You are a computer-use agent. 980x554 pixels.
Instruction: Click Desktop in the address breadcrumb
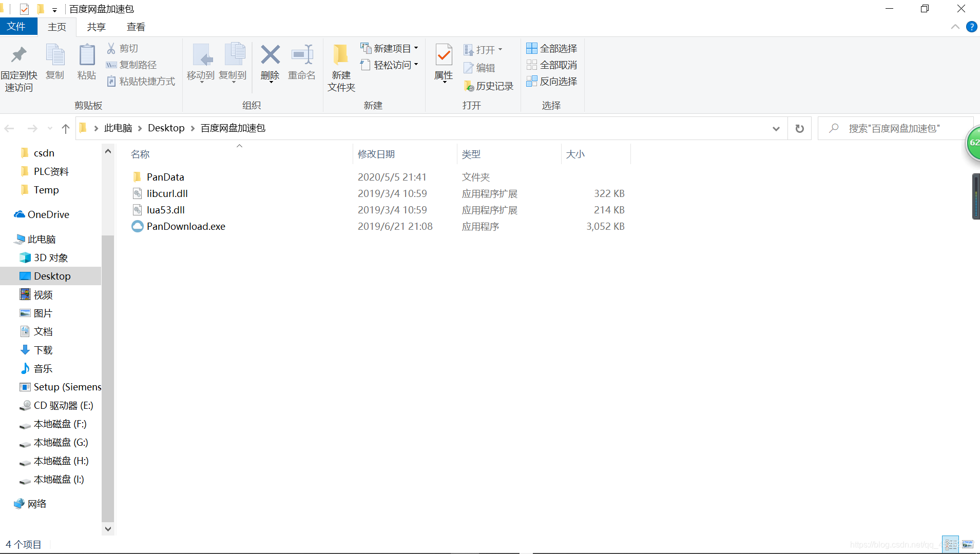pyautogui.click(x=166, y=128)
